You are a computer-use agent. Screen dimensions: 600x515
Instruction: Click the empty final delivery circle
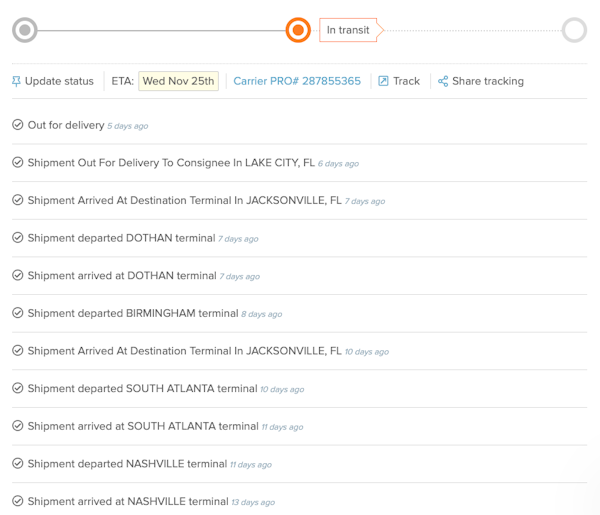click(574, 30)
